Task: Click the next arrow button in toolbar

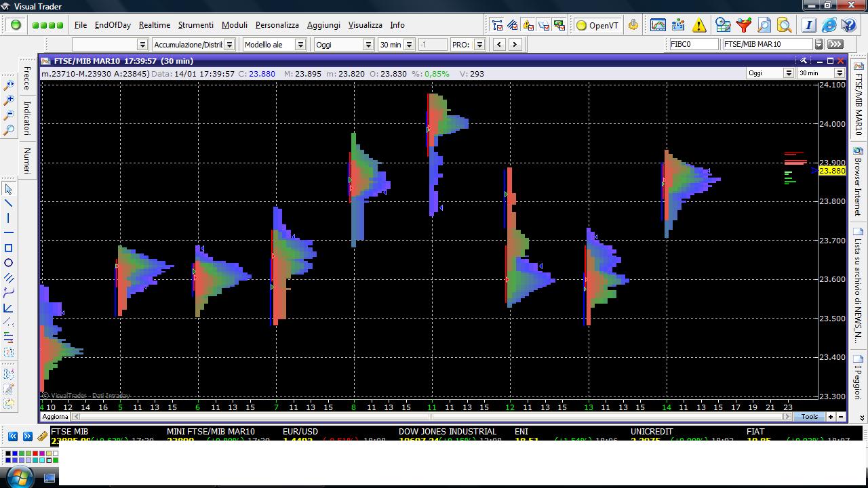Action: [x=515, y=44]
